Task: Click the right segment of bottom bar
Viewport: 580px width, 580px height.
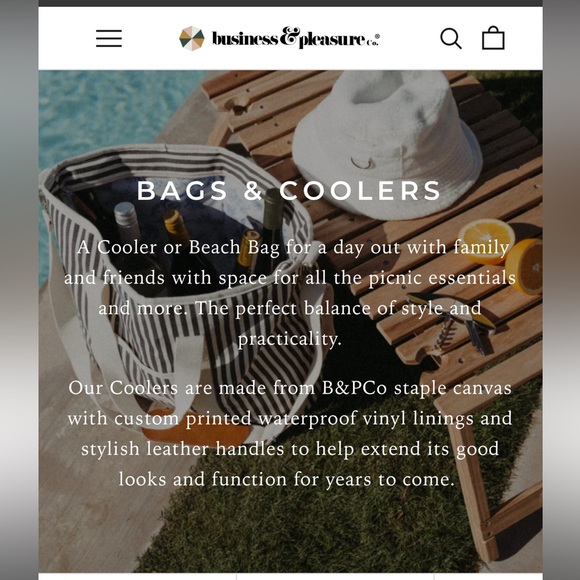Action: click(488, 577)
